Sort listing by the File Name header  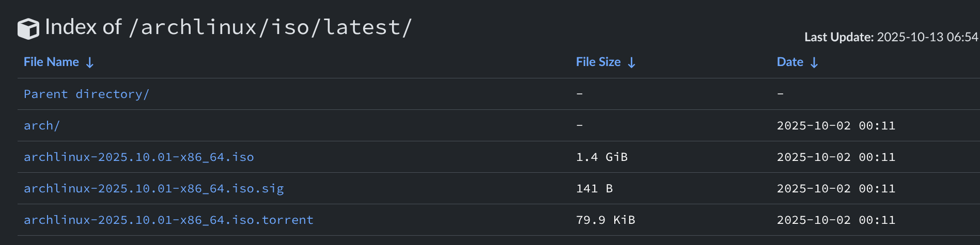coord(51,62)
